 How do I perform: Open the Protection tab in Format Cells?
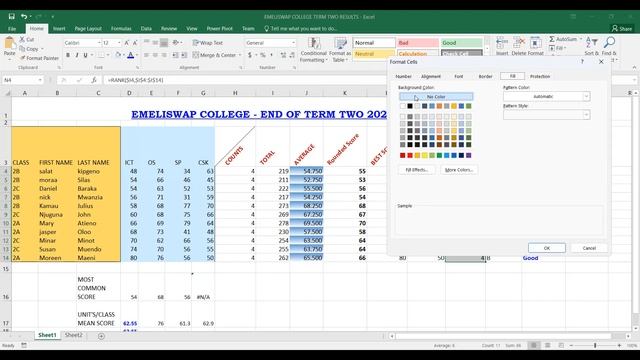pos(540,76)
